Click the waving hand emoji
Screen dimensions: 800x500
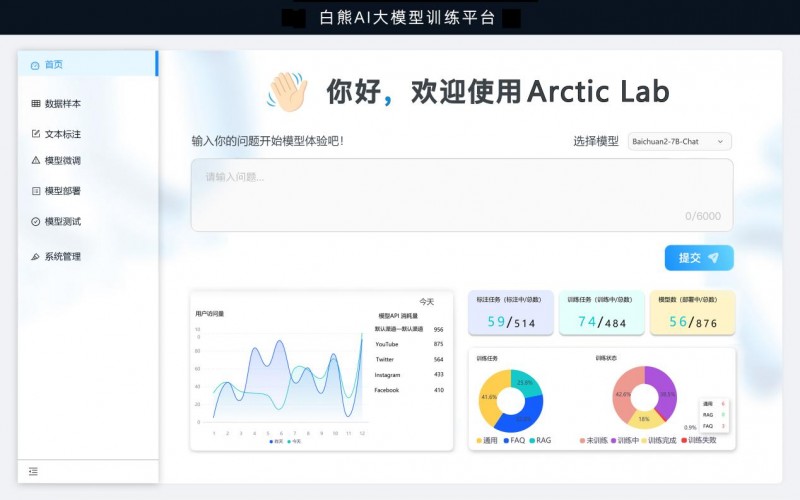tap(287, 92)
